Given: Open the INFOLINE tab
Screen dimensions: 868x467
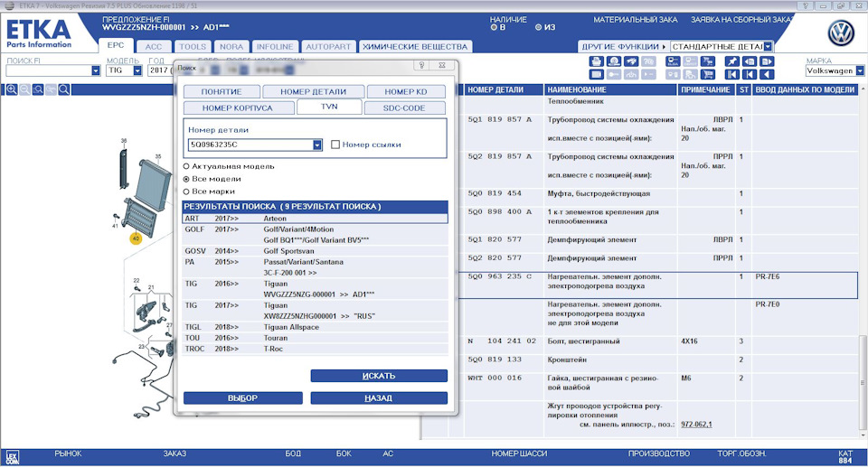Looking at the screenshot, I should pyautogui.click(x=275, y=46).
